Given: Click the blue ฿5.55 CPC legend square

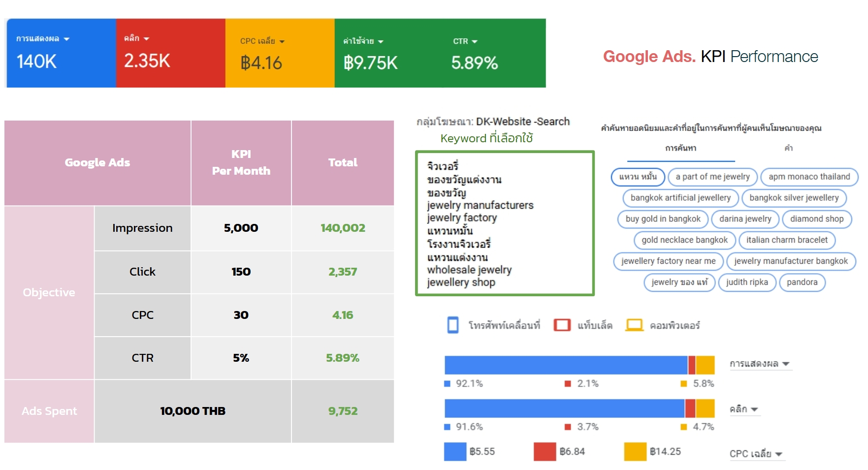Looking at the screenshot, I should click(455, 451).
